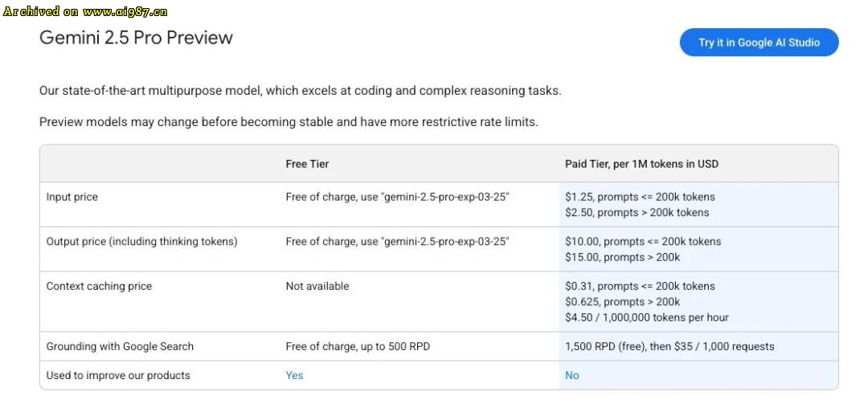Click the Input price row label

point(72,197)
